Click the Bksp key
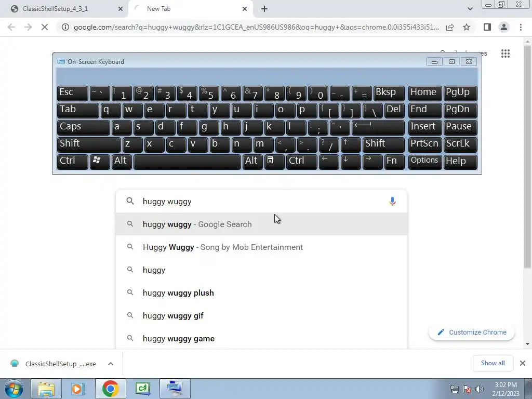This screenshot has width=532, height=399. pos(389,93)
